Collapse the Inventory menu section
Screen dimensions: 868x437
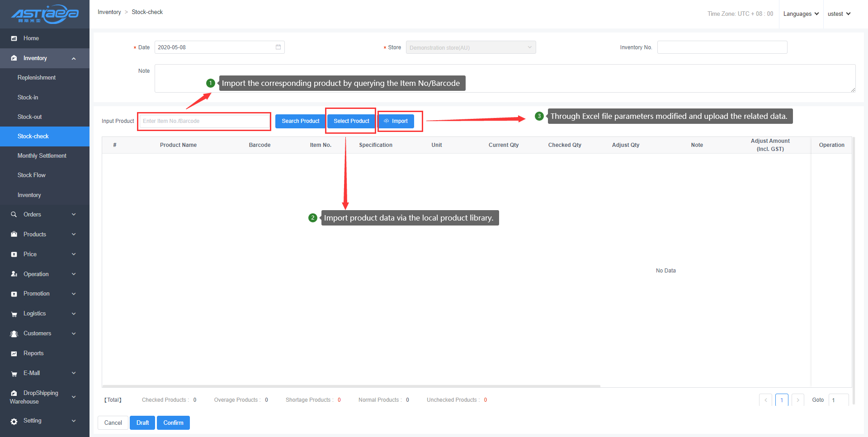pos(74,58)
